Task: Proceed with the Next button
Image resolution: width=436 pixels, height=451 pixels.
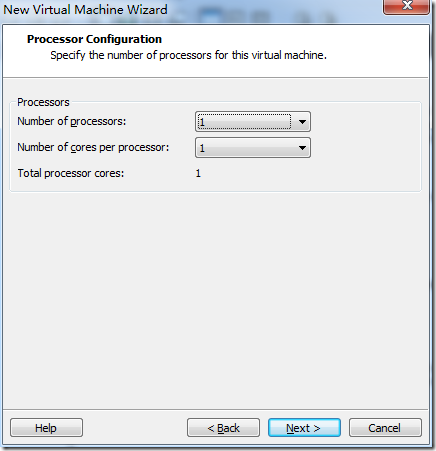Action: 304,428
